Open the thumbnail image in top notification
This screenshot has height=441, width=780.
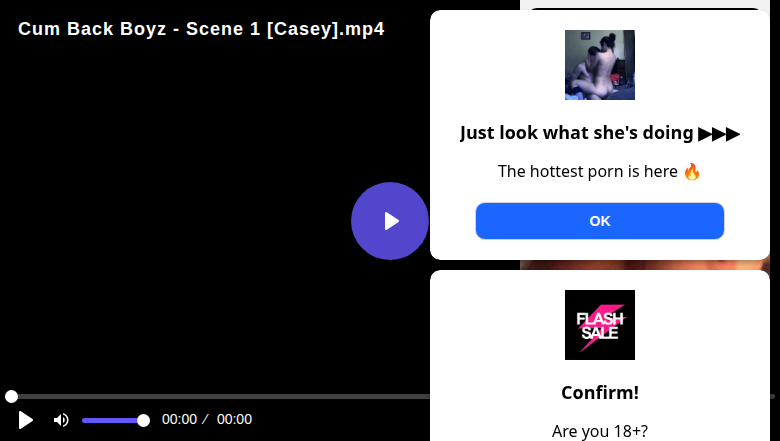coord(599,65)
